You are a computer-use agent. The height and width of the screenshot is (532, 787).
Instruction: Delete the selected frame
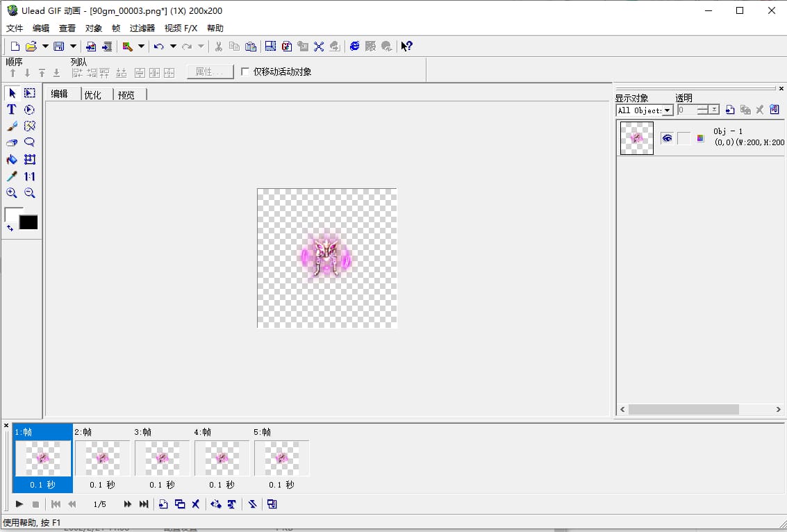196,504
